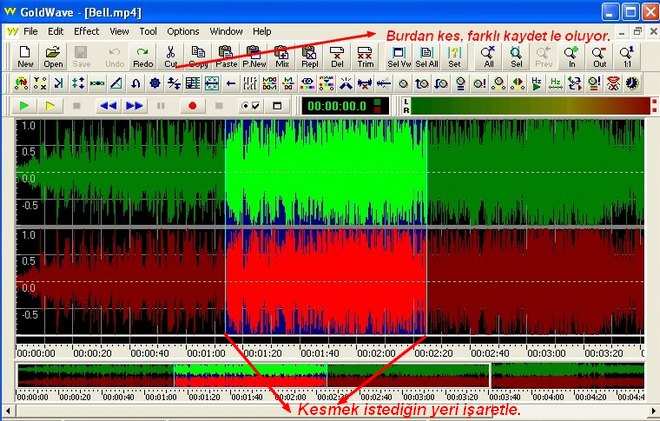Delete selection with Del icon

(337, 57)
